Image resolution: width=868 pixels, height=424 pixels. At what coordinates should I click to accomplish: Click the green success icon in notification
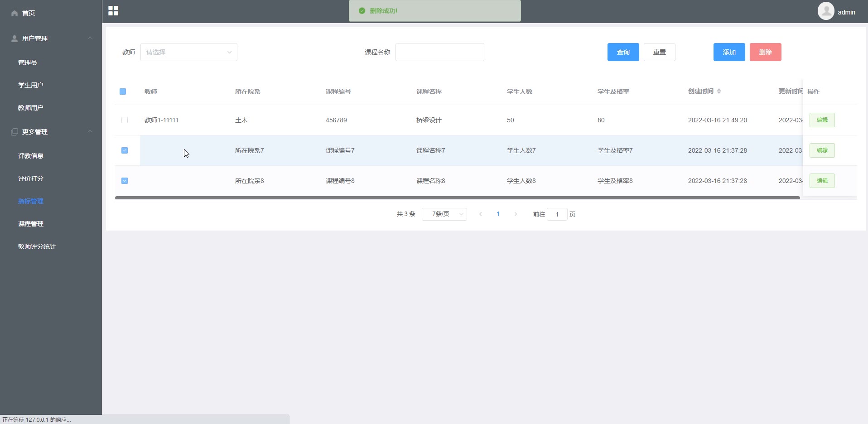click(x=362, y=11)
